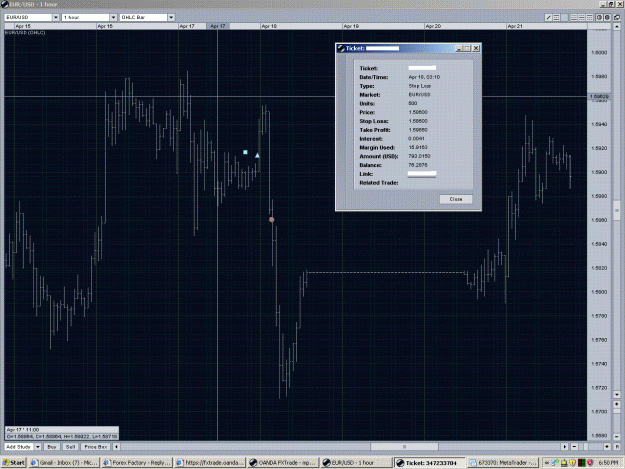Switch to Forex Factory Reply taskbar window
625x469 pixels.
click(137, 463)
